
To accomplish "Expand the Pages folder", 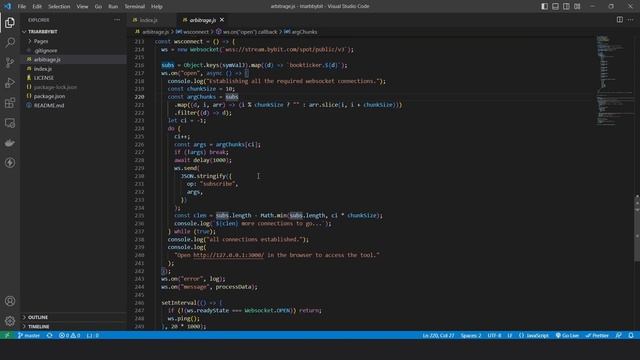I will click(41, 41).
